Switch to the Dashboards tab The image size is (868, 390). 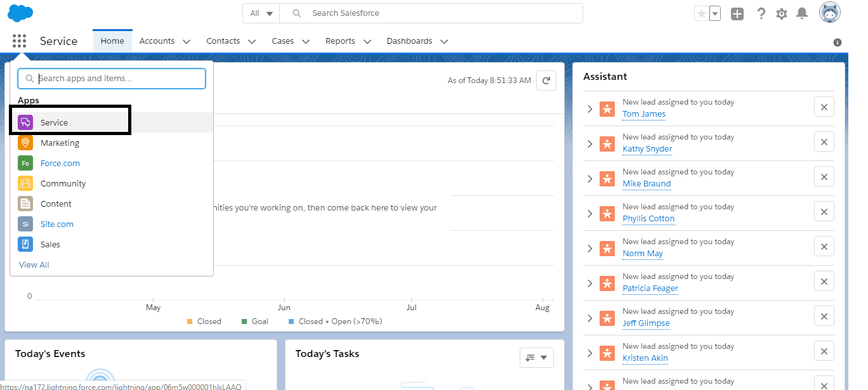click(x=409, y=41)
